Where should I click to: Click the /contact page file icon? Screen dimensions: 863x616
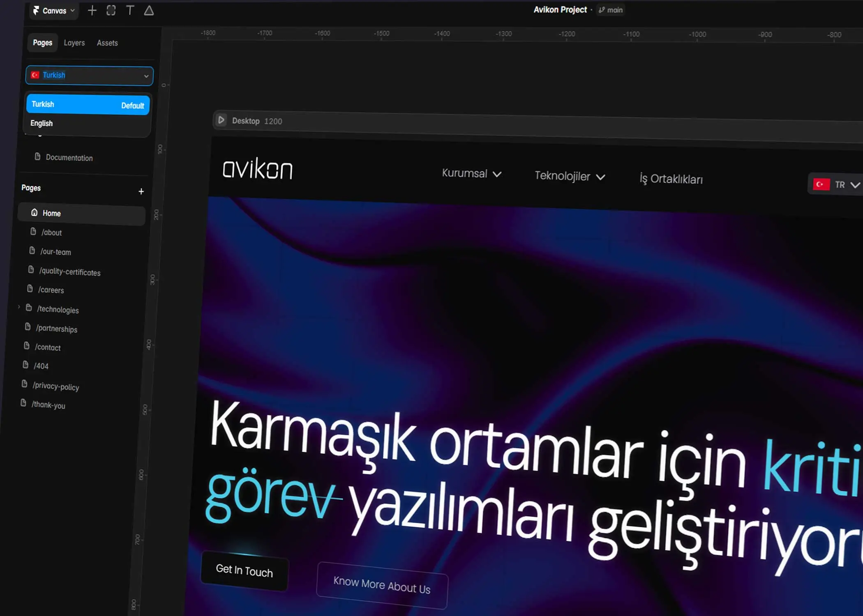pos(27,346)
